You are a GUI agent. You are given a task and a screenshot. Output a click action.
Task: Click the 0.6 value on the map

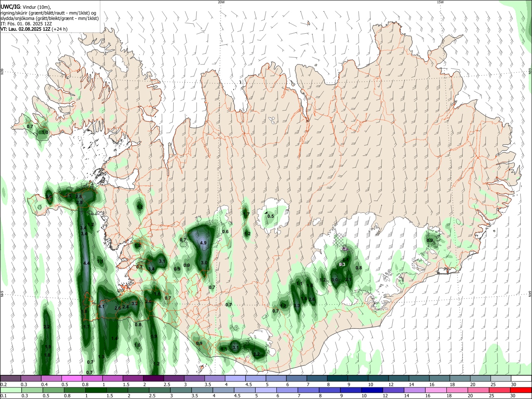point(225,232)
